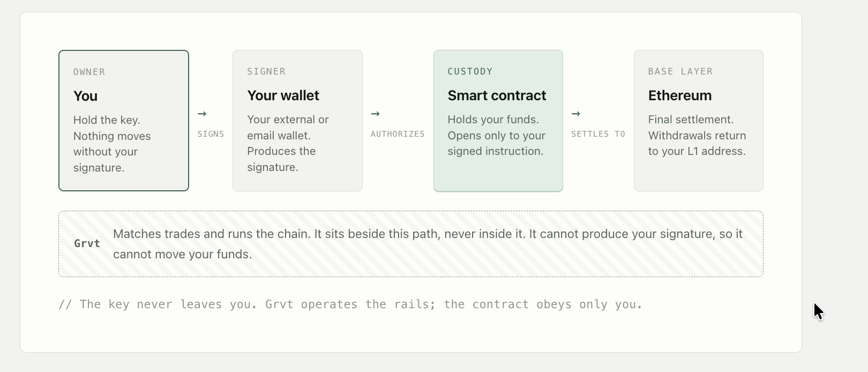Click the "Ethereum" heading
The height and width of the screenshot is (372, 868).
(x=680, y=95)
